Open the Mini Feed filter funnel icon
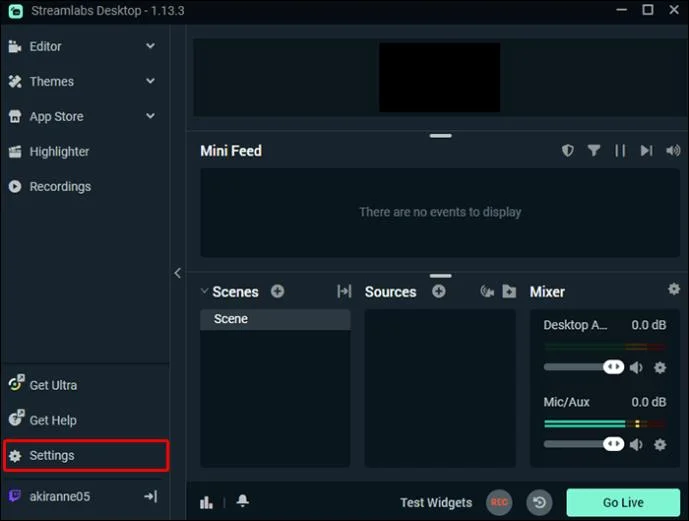This screenshot has width=689, height=521. tap(594, 151)
